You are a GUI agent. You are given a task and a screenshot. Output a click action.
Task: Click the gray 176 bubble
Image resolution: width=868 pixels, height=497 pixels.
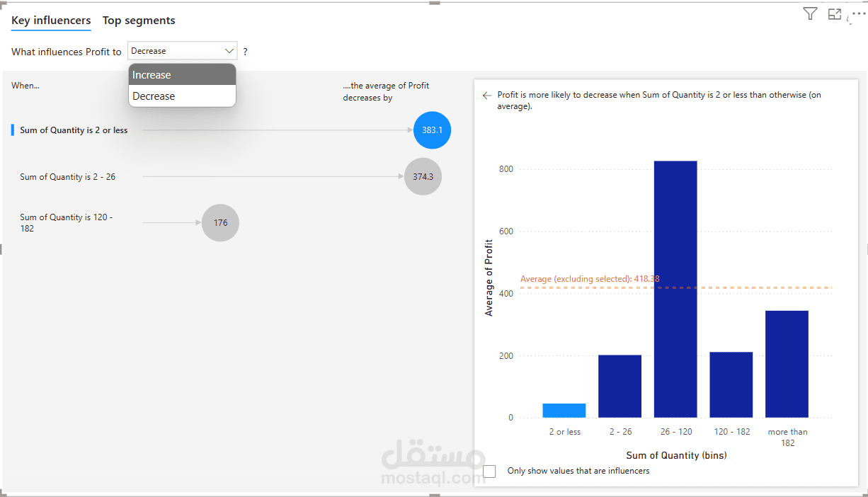coord(220,223)
